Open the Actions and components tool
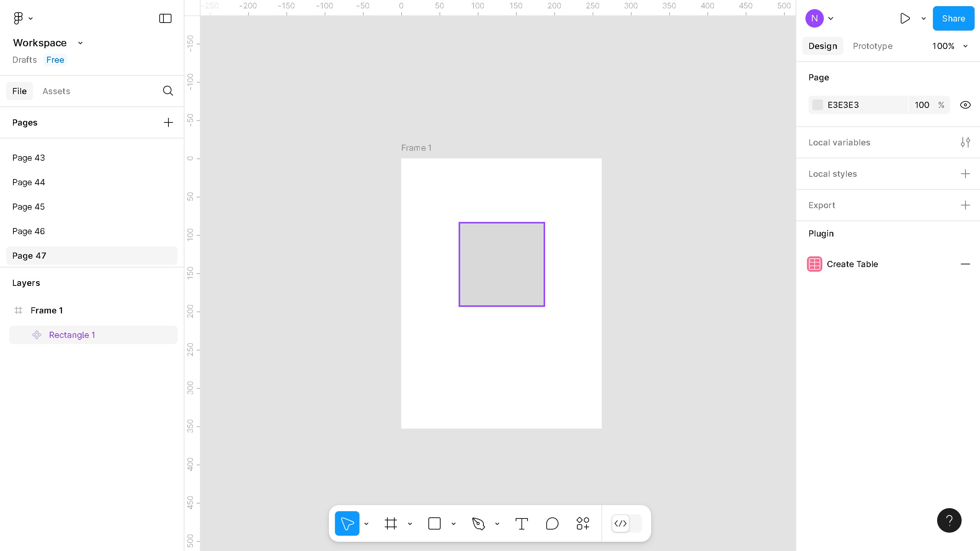The image size is (980, 551). pos(583,523)
